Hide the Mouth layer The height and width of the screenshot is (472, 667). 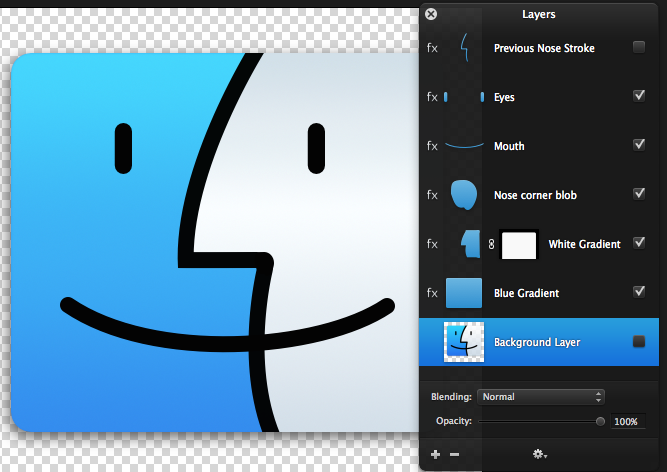coord(638,145)
